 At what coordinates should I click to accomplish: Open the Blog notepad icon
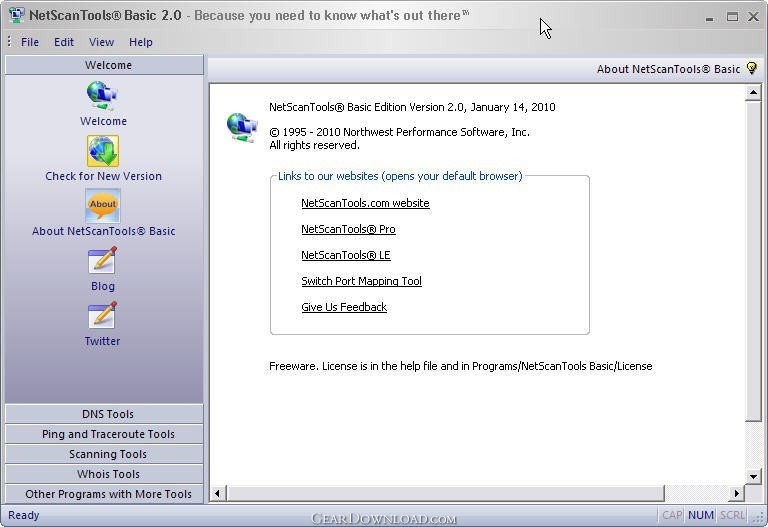[x=102, y=261]
